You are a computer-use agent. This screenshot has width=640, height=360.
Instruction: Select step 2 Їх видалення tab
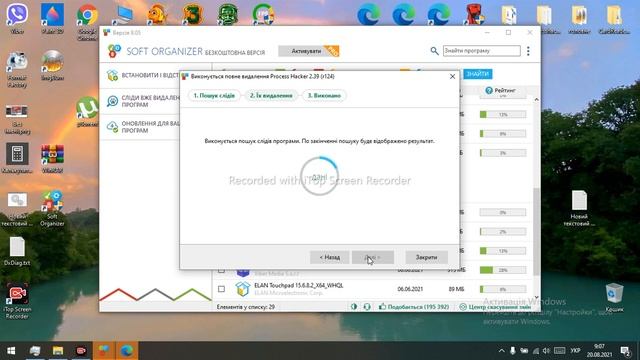coord(271,96)
